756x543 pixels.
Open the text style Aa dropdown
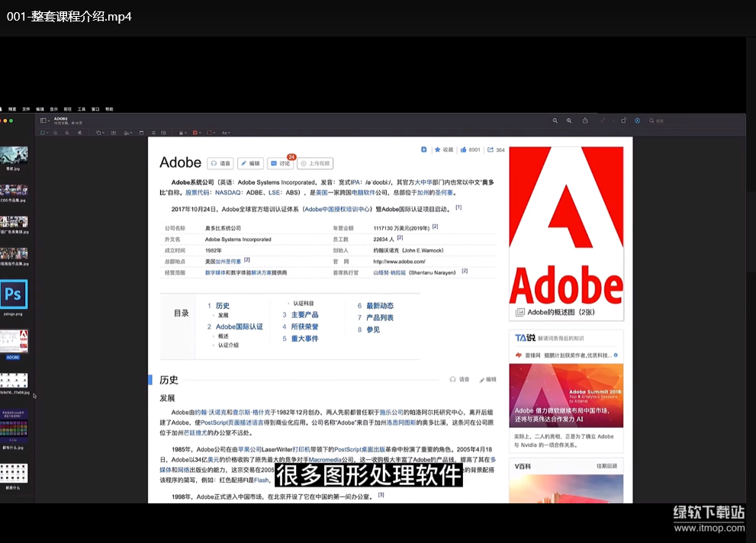tap(226, 133)
